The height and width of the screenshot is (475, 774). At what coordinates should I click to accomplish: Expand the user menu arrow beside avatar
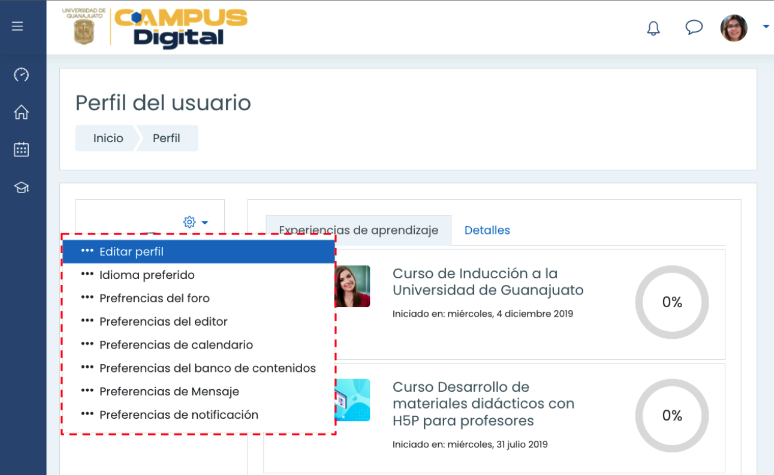click(x=766, y=27)
